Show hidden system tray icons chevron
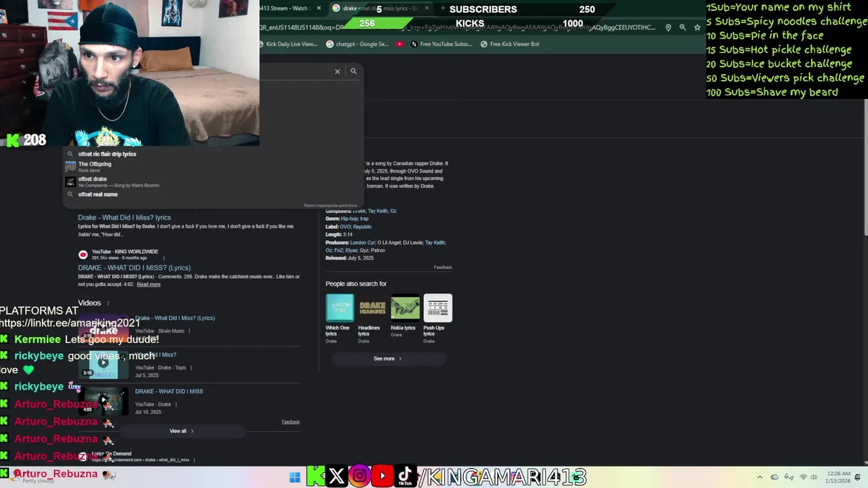The width and height of the screenshot is (868, 488). tap(759, 477)
